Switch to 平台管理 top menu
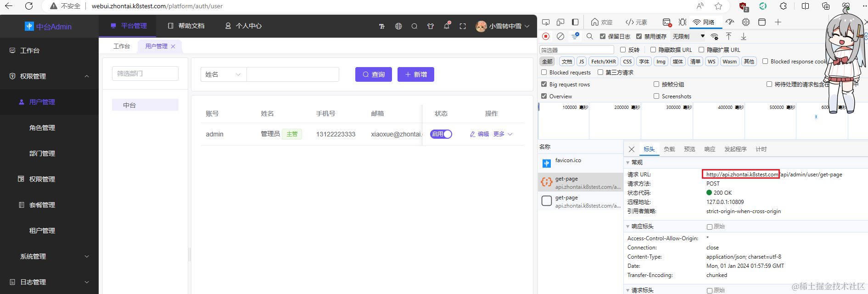 [x=128, y=26]
